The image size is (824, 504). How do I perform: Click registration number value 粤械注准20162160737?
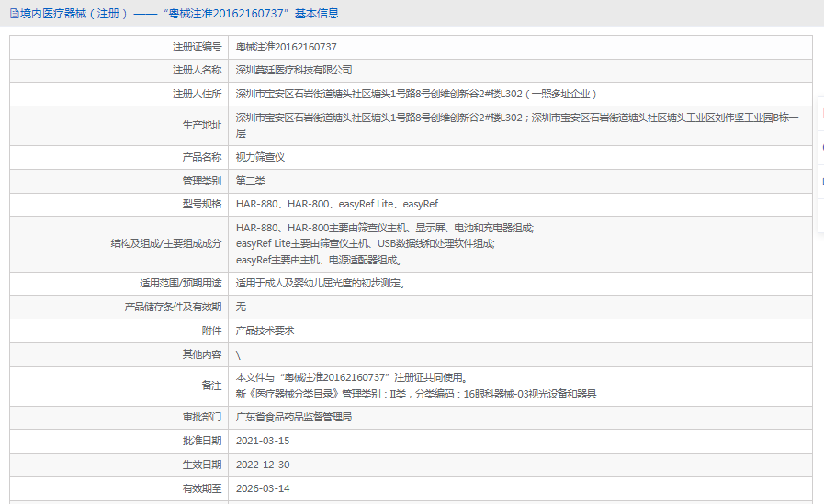tap(286, 47)
